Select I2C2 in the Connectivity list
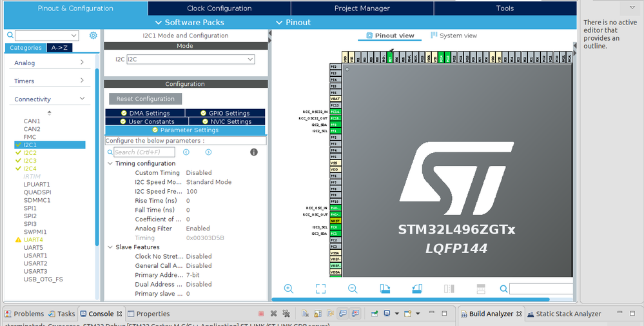644x326 pixels. pyautogui.click(x=30, y=152)
